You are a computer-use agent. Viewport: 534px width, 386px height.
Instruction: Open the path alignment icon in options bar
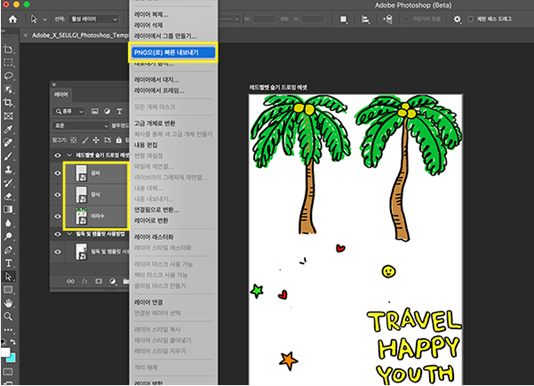(x=365, y=19)
